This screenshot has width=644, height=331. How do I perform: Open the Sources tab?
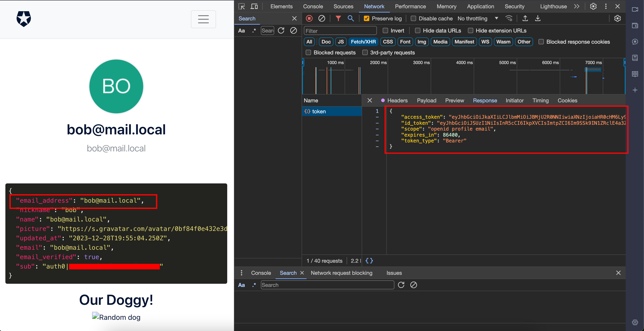pyautogui.click(x=343, y=6)
